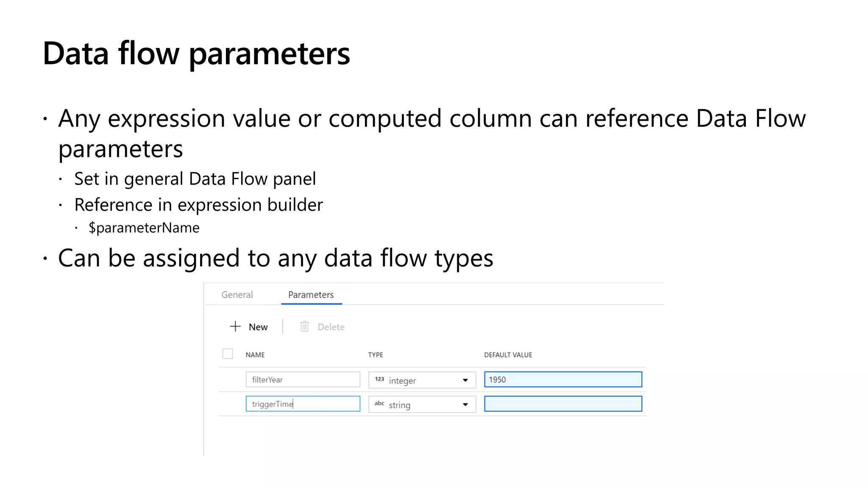Click into the triggerTime name field
The height and width of the screenshot is (488, 868).
pyautogui.click(x=303, y=404)
